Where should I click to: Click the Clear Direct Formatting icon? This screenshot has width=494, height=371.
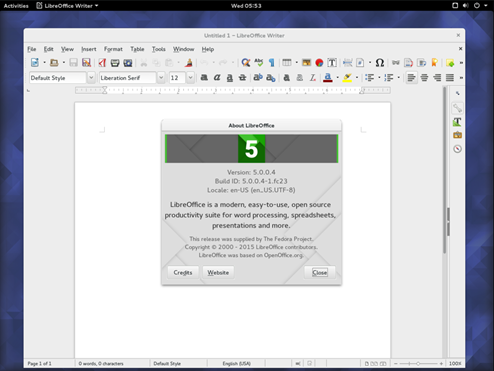[x=312, y=78]
